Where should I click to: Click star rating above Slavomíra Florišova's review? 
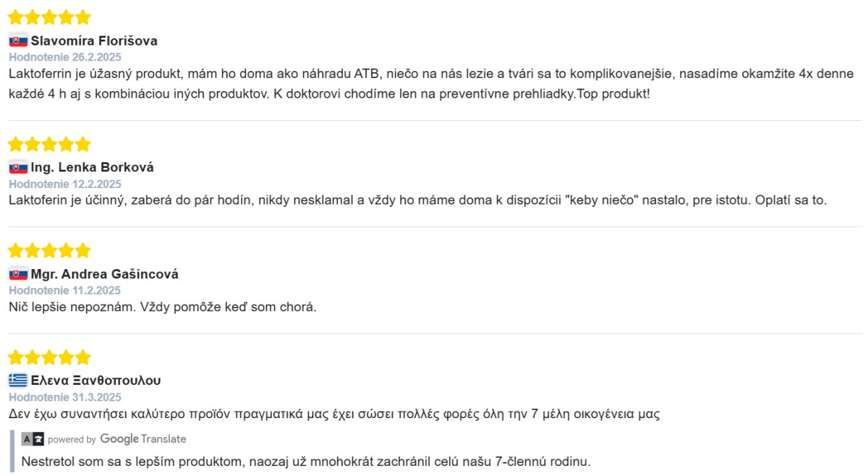coord(49,17)
